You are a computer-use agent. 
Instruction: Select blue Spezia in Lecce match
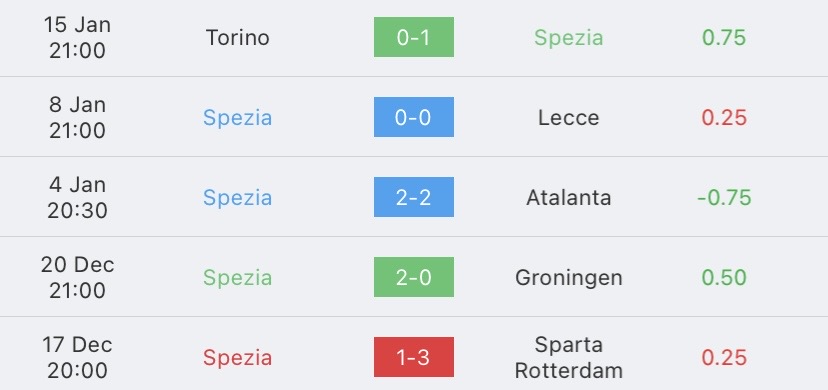(x=238, y=117)
